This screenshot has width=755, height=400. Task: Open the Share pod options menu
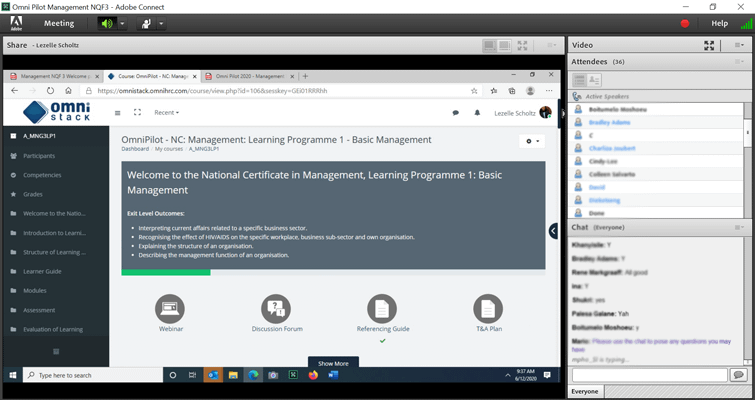[x=551, y=45]
